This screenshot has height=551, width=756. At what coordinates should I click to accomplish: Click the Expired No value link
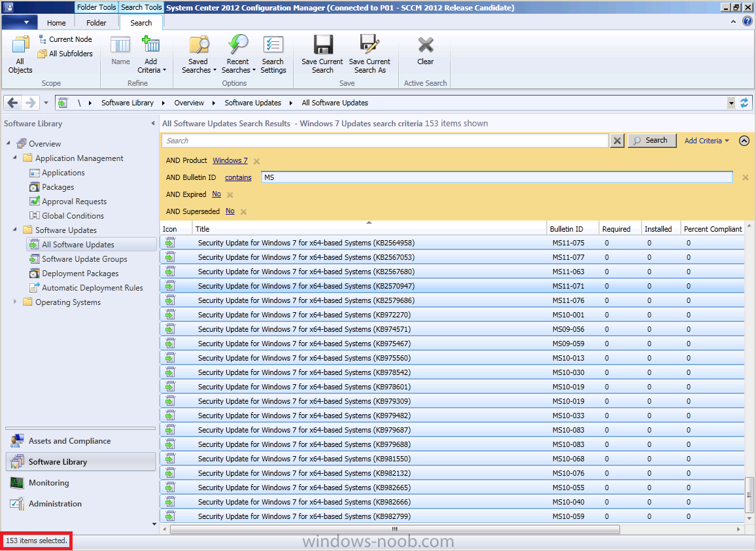(216, 194)
